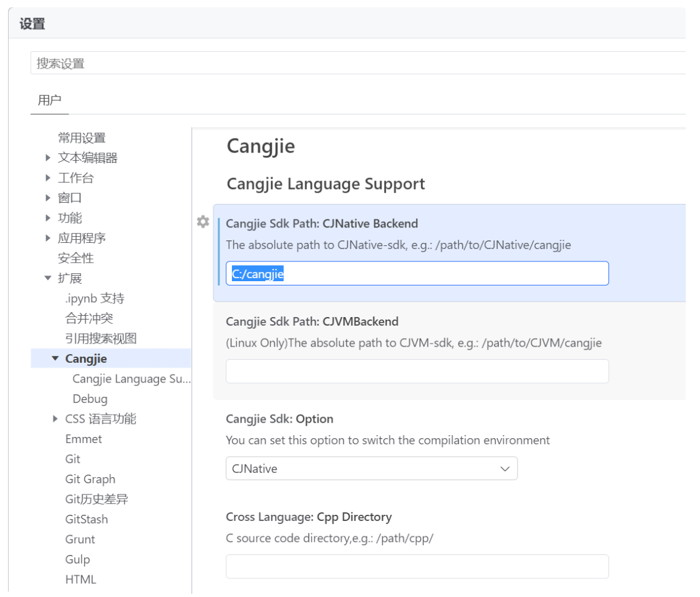Click the Cangjie Language Support heading
The image size is (700, 597).
click(326, 184)
